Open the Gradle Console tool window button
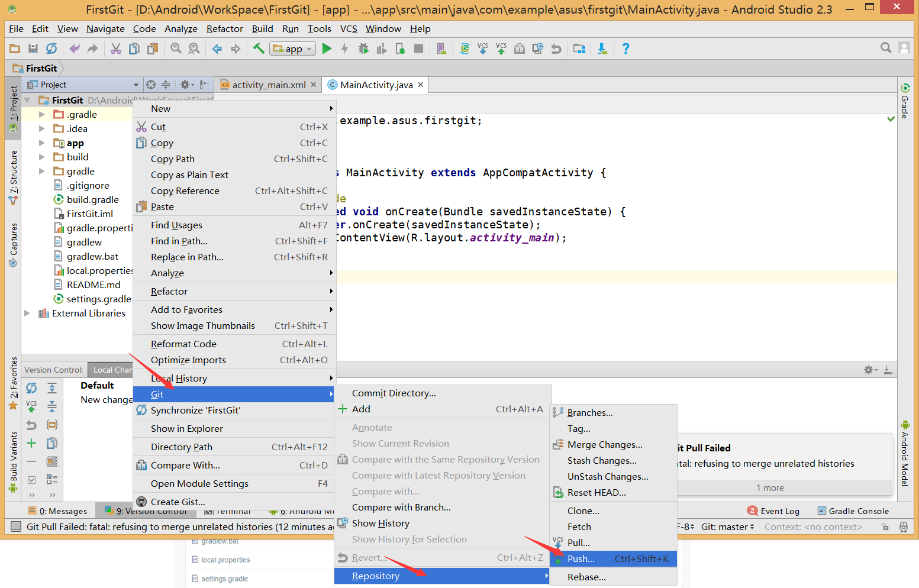Image resolution: width=919 pixels, height=588 pixels. (x=853, y=511)
